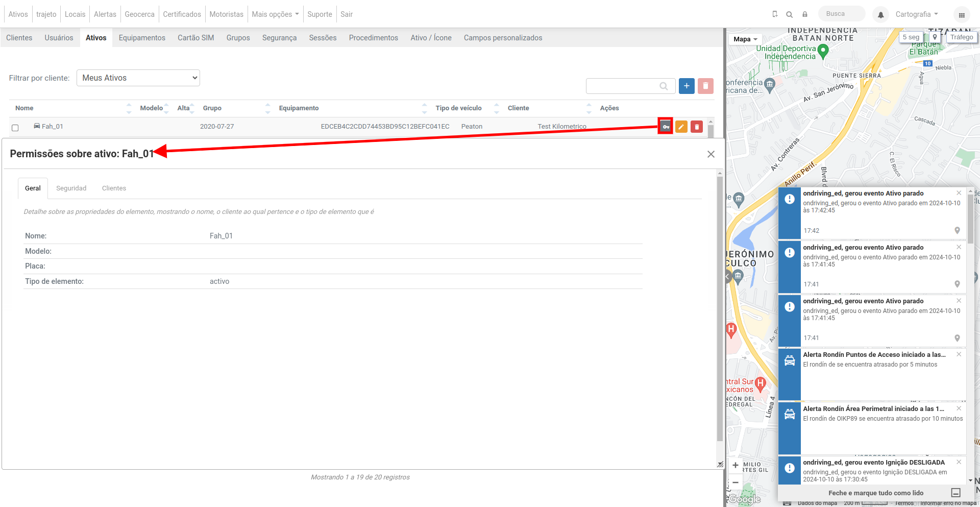Screen dimensions: 980x507
Task: Click Feche e marque tudo como lido
Action: [876, 493]
